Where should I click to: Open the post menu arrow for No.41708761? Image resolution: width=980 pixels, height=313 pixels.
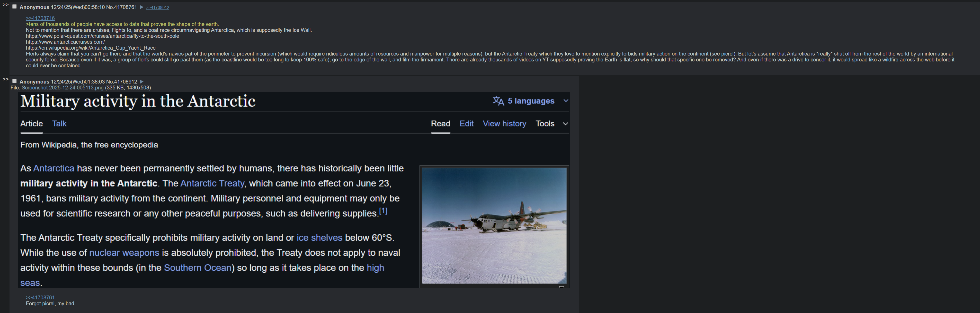tap(141, 7)
